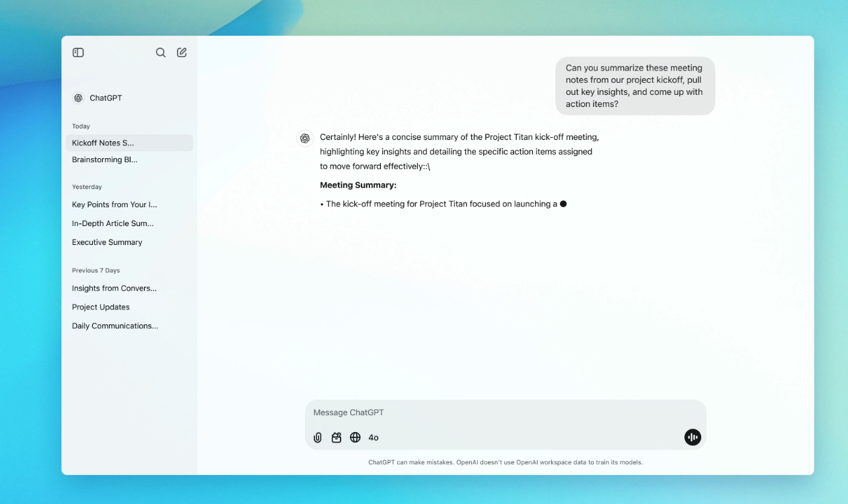Image resolution: width=848 pixels, height=504 pixels.
Task: Select the Executive Summary conversation
Action: pyautogui.click(x=107, y=242)
